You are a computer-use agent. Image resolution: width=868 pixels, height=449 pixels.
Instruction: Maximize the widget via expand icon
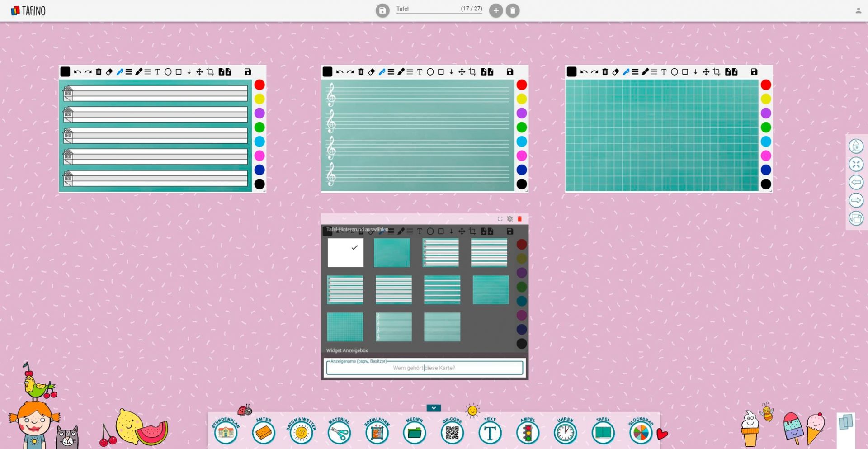tap(500, 219)
